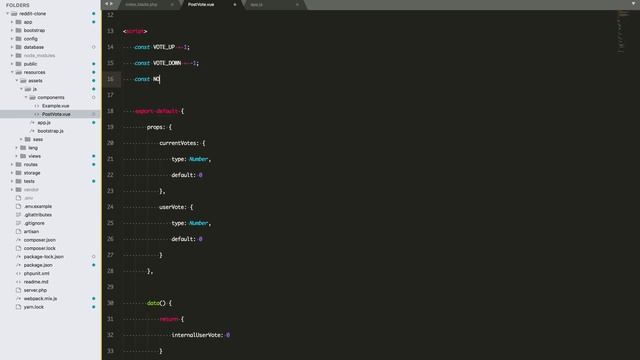
Task: Click the .gitattributes file icon
Action: pyautogui.click(x=18, y=215)
